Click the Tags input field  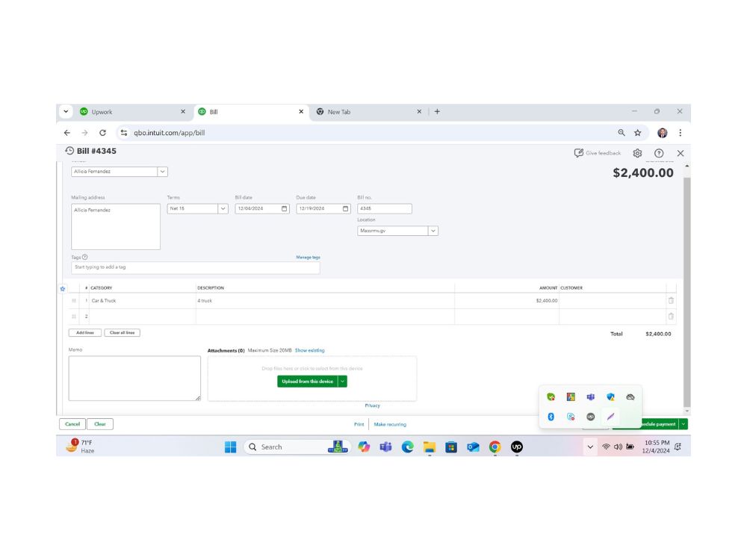195,267
